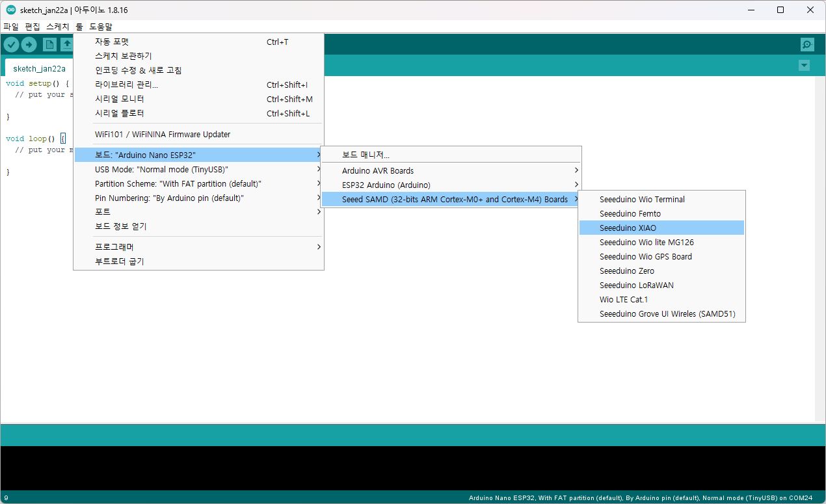Click the Upload (arrow) toolbar icon

[29, 44]
